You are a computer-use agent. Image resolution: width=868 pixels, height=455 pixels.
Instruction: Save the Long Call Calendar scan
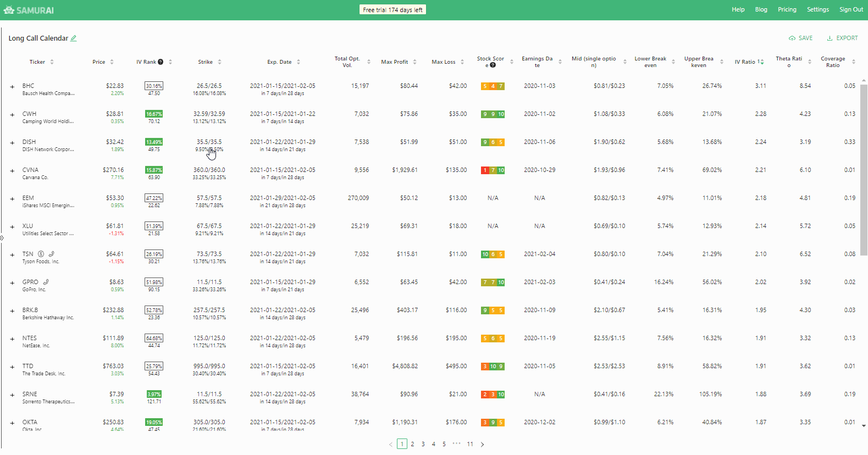(801, 38)
